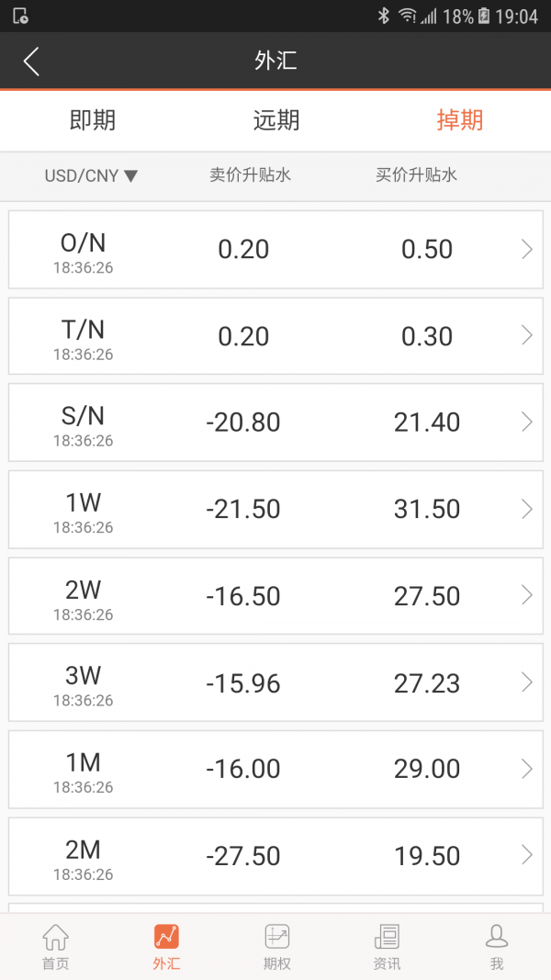Tap the Bluetooth status bar icon
This screenshot has width=551, height=980.
click(x=384, y=16)
